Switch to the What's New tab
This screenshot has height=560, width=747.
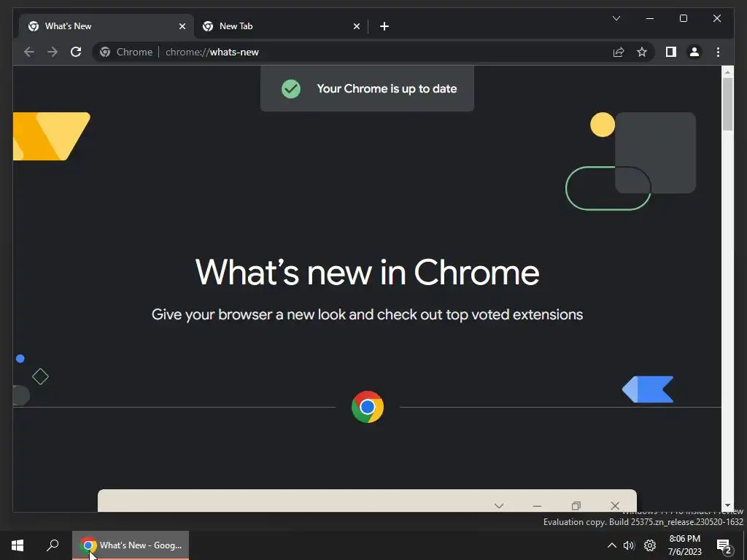click(107, 26)
